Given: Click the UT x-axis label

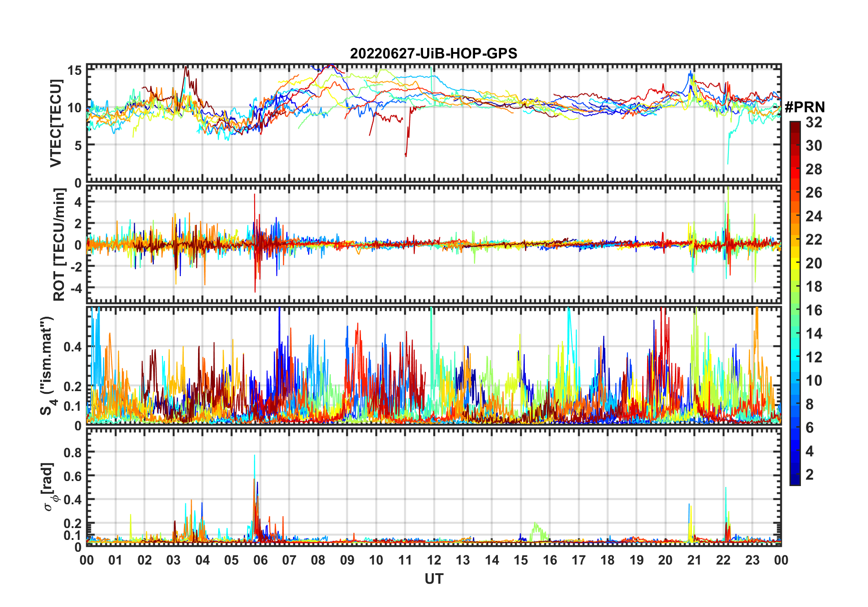Looking at the screenshot, I should [x=434, y=579].
